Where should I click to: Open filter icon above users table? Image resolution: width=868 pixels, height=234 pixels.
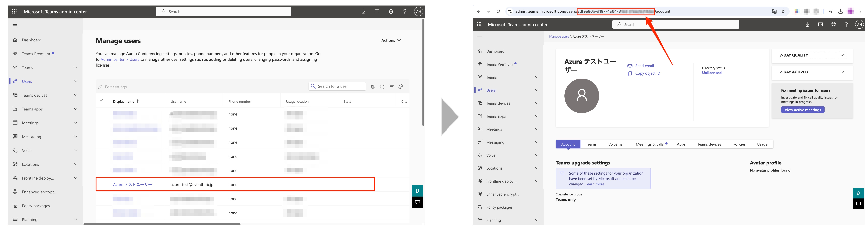coord(392,87)
